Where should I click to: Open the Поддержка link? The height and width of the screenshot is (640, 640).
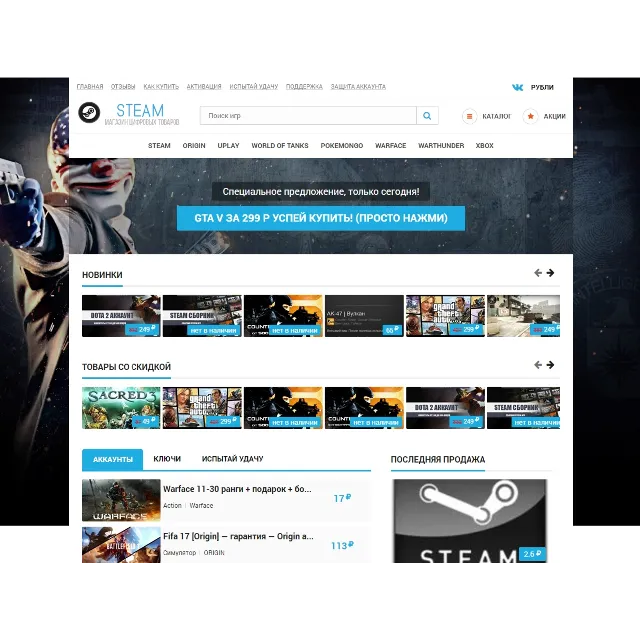(304, 87)
